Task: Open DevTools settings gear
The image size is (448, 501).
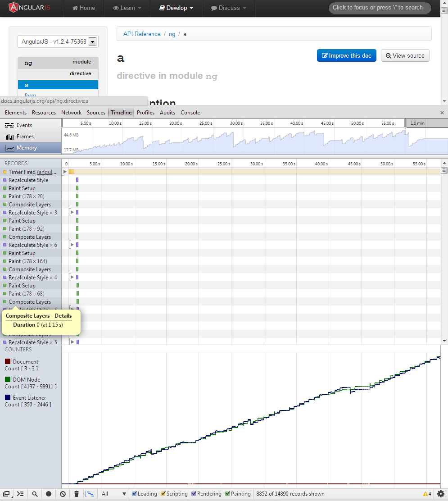Action: click(x=441, y=494)
